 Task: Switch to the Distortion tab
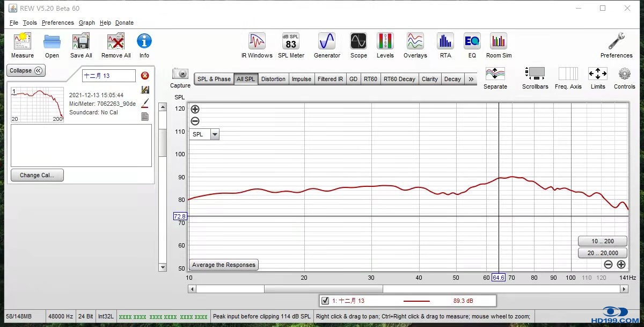click(273, 79)
